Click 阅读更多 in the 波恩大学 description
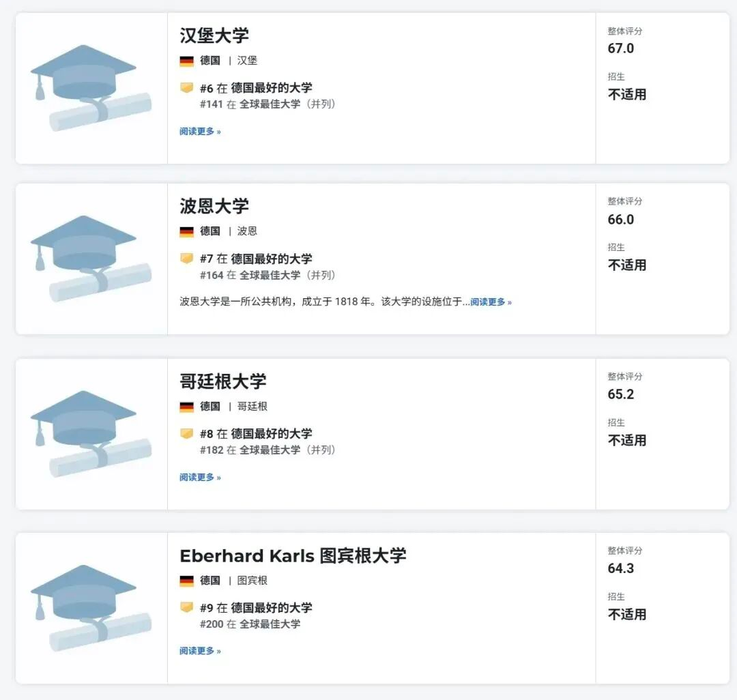The height and width of the screenshot is (700, 737). [x=489, y=302]
